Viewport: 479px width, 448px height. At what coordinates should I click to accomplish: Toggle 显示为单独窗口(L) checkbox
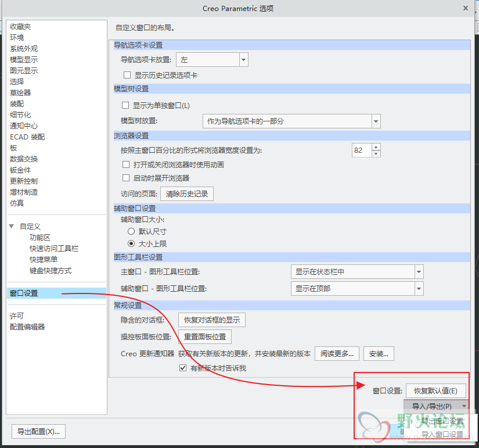coord(125,106)
